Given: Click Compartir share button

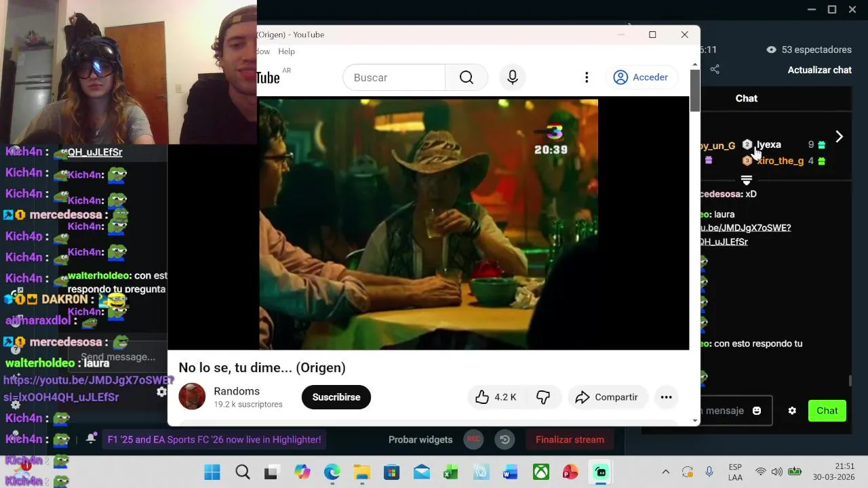Looking at the screenshot, I should point(607,397).
